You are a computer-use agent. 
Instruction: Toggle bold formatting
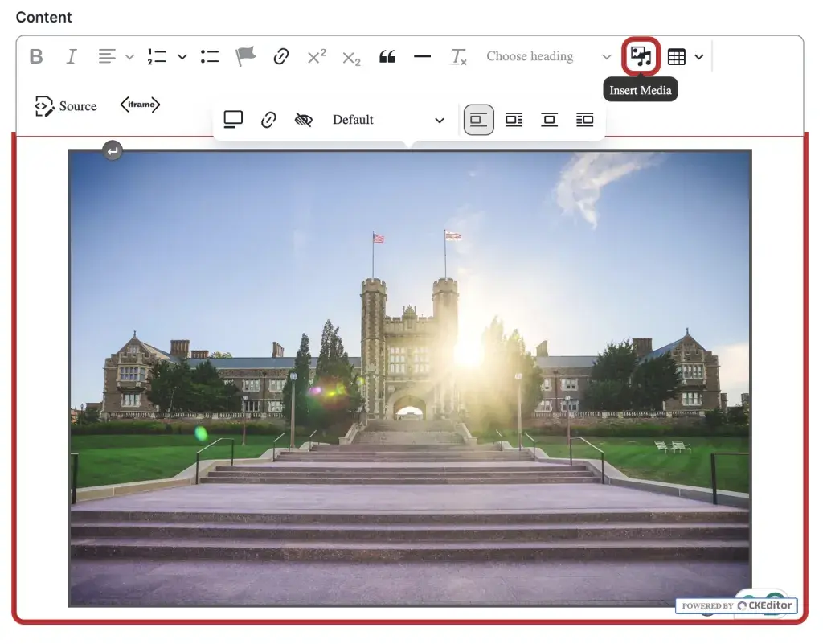(36, 56)
